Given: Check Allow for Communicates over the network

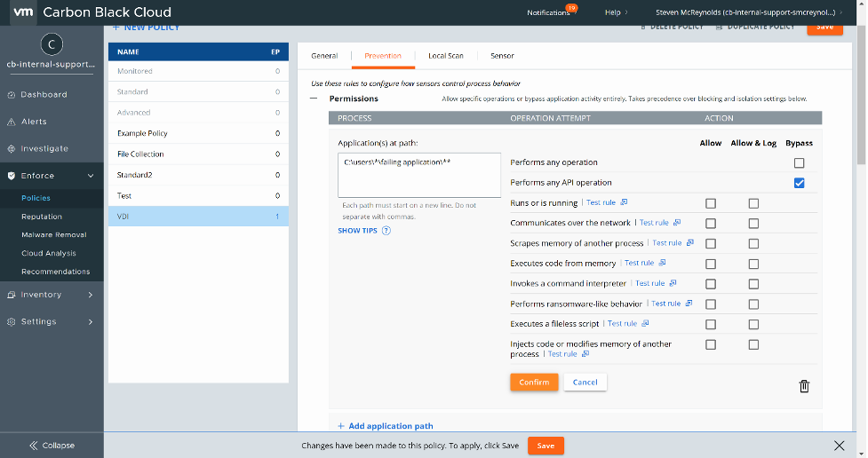Looking at the screenshot, I should point(711,224).
